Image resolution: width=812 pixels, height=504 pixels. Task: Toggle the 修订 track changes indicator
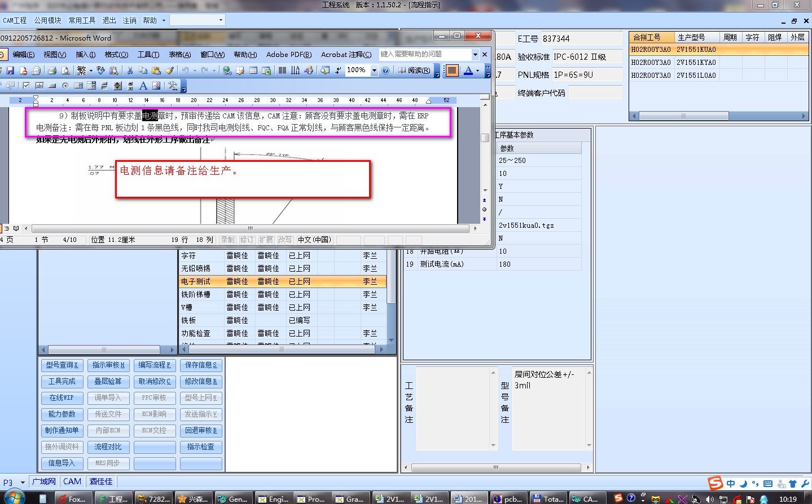[x=247, y=240]
